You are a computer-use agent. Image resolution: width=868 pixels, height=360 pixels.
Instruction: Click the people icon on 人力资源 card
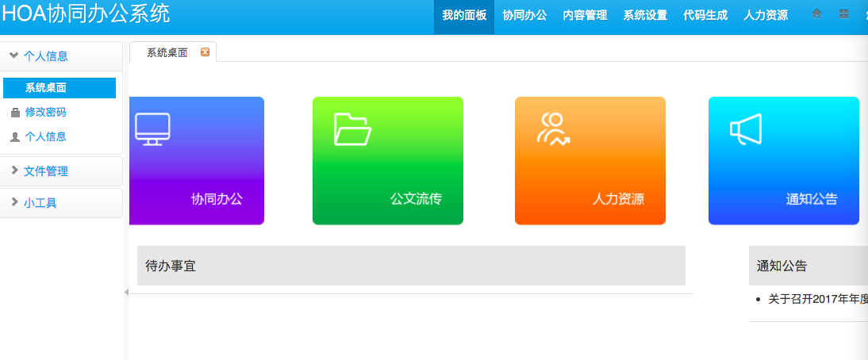pos(553,128)
